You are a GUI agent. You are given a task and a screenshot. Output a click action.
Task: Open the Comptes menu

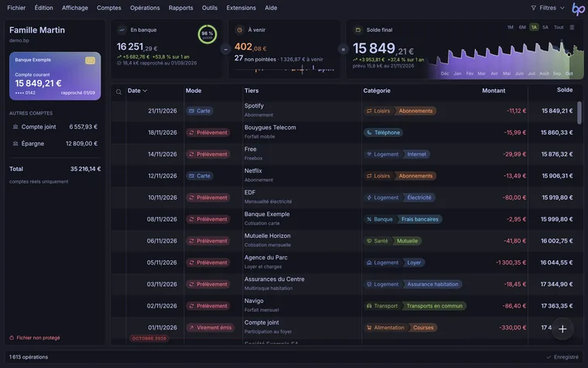click(109, 8)
